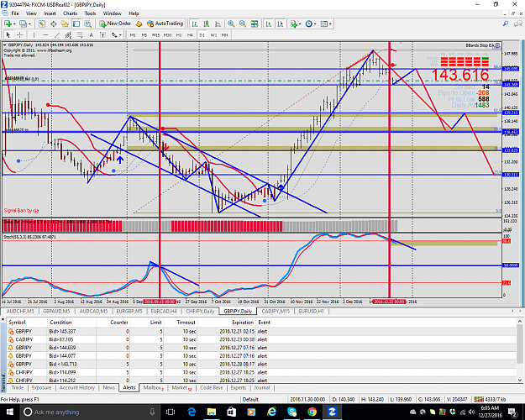This screenshot has height=420, width=525.
Task: Toggle the Market Watch window
Action: tap(41, 24)
